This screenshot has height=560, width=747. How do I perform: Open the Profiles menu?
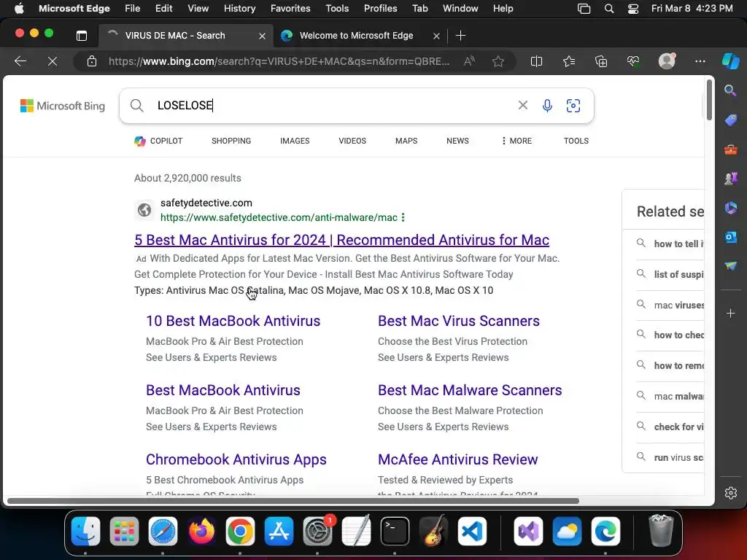tap(380, 9)
